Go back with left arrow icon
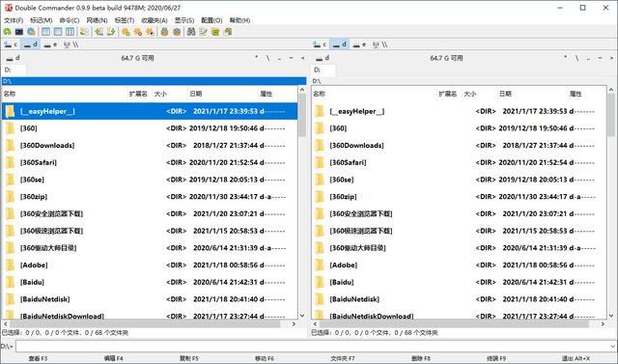The height and width of the screenshot is (364, 618). pos(98,32)
